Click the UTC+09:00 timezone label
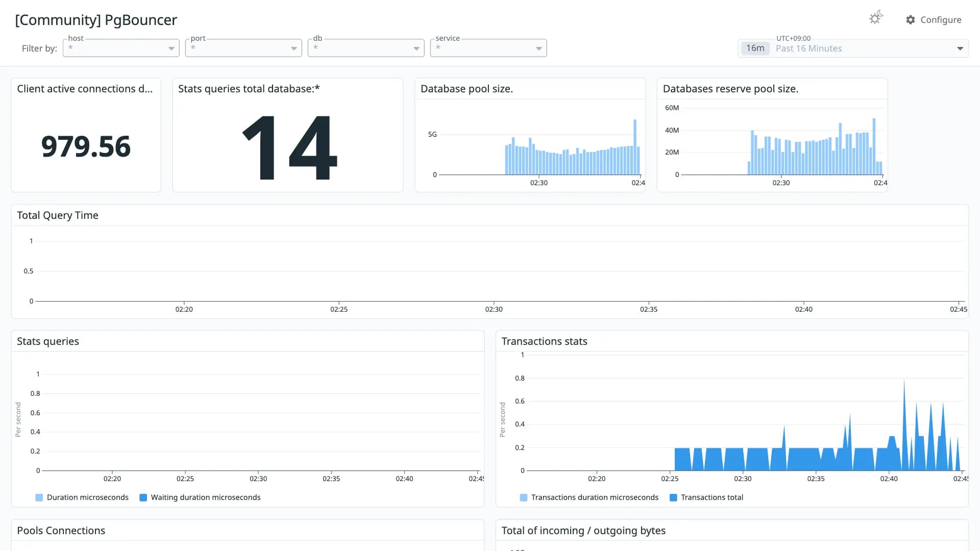This screenshot has width=980, height=551. tap(793, 38)
